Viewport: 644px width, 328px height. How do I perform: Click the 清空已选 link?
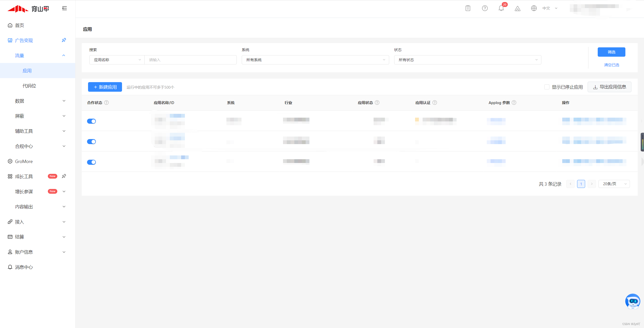611,65
